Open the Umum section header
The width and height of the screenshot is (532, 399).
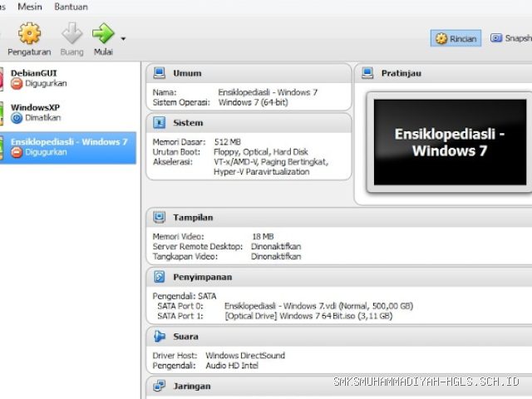(249, 73)
